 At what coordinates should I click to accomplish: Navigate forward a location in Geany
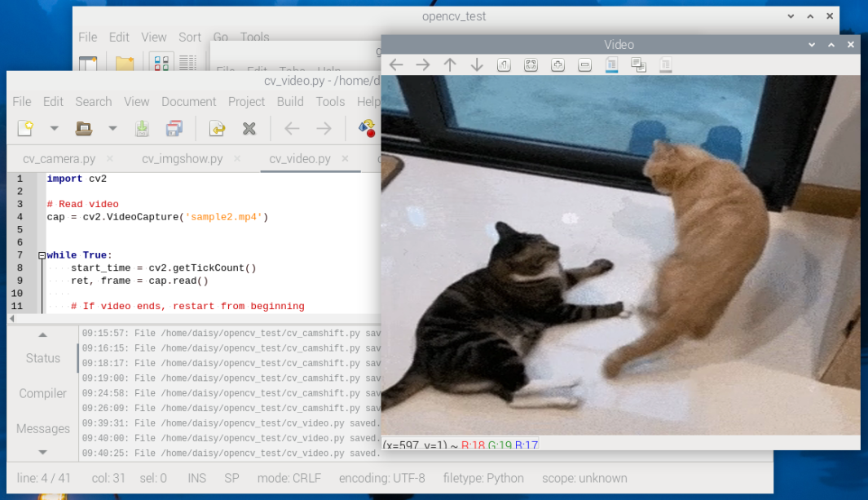pos(324,128)
